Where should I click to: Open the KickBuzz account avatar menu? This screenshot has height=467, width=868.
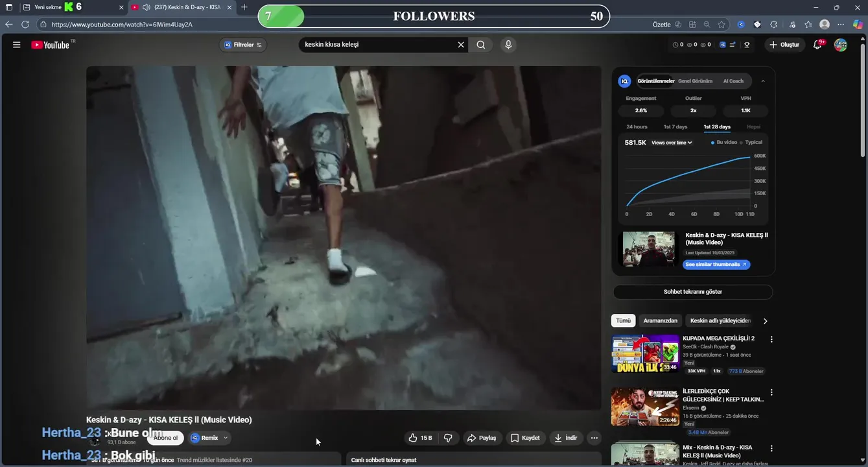[840, 45]
